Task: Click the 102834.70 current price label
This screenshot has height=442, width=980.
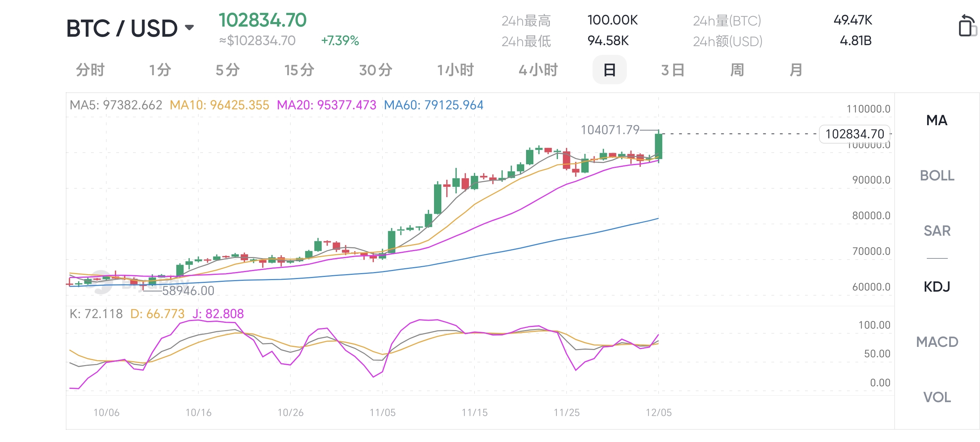Action: point(854,134)
